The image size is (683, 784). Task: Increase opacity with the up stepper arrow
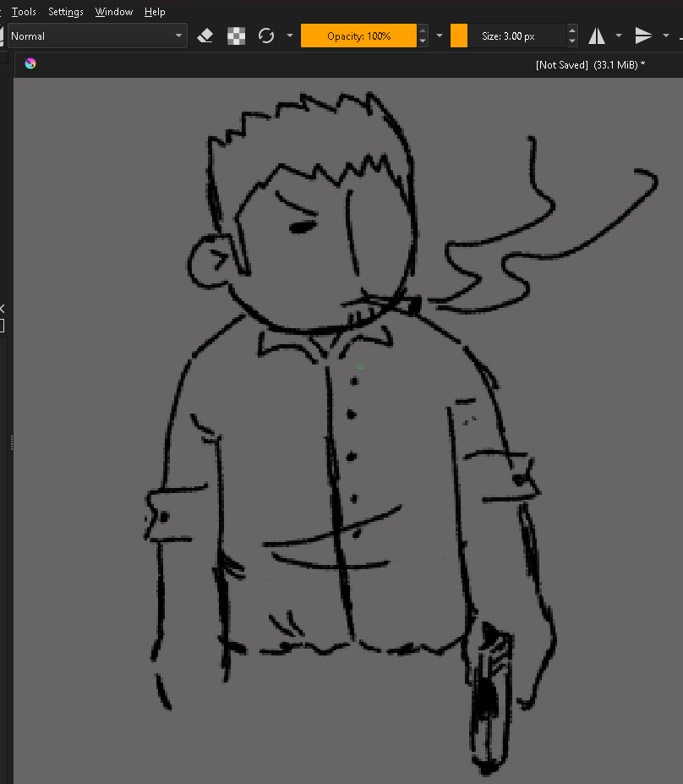pos(423,30)
